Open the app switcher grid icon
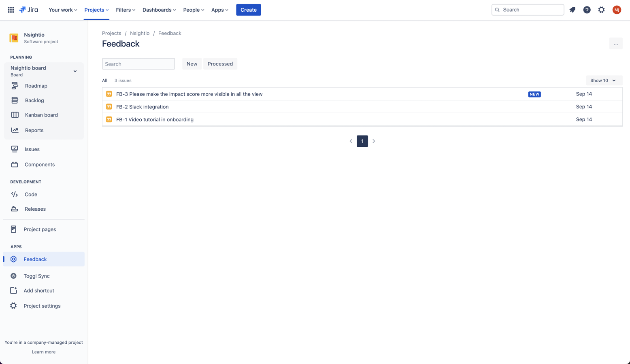The height and width of the screenshot is (364, 630). (11, 10)
